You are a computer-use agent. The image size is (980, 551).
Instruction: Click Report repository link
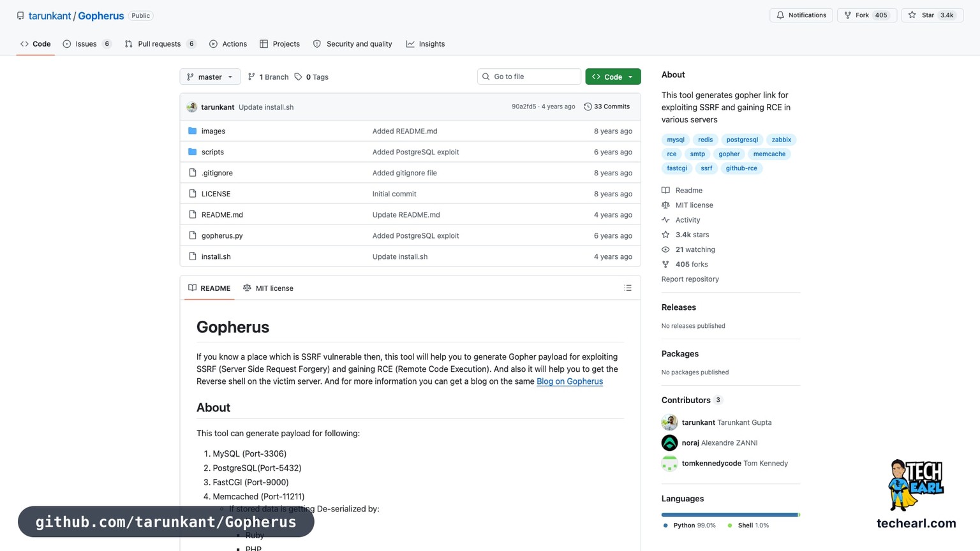pyautogui.click(x=690, y=279)
